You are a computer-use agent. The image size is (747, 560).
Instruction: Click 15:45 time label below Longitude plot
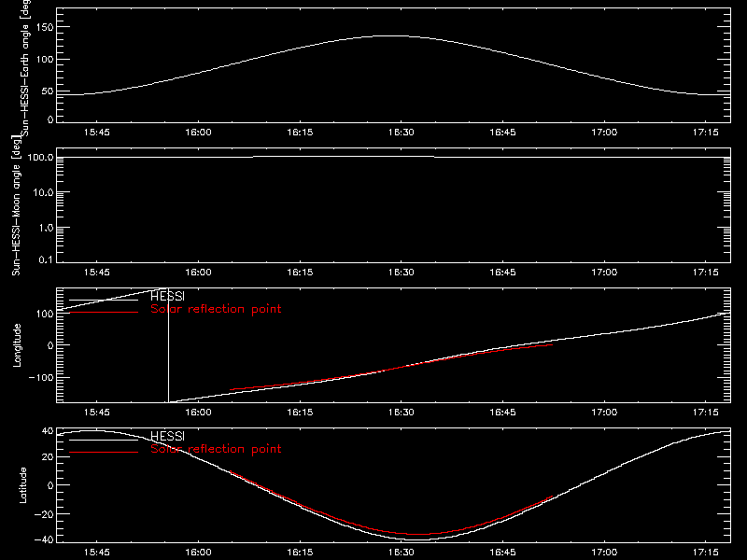(97, 413)
